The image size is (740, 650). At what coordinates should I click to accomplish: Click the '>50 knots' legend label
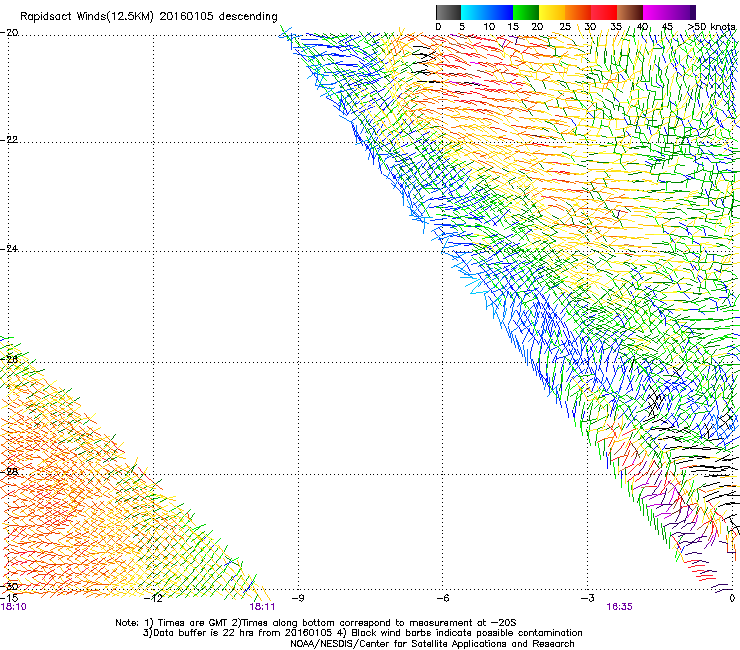(x=711, y=27)
